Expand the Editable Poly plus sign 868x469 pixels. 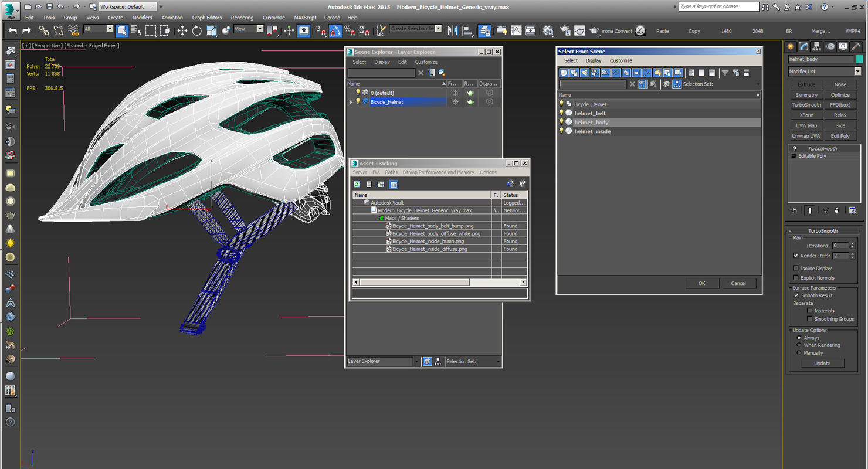coord(794,156)
